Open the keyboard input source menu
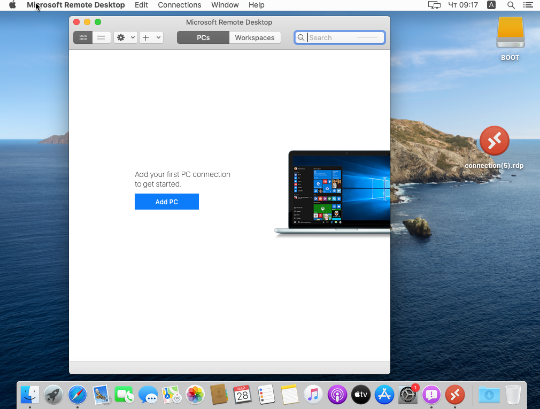This screenshot has height=409, width=540. pyautogui.click(x=491, y=5)
